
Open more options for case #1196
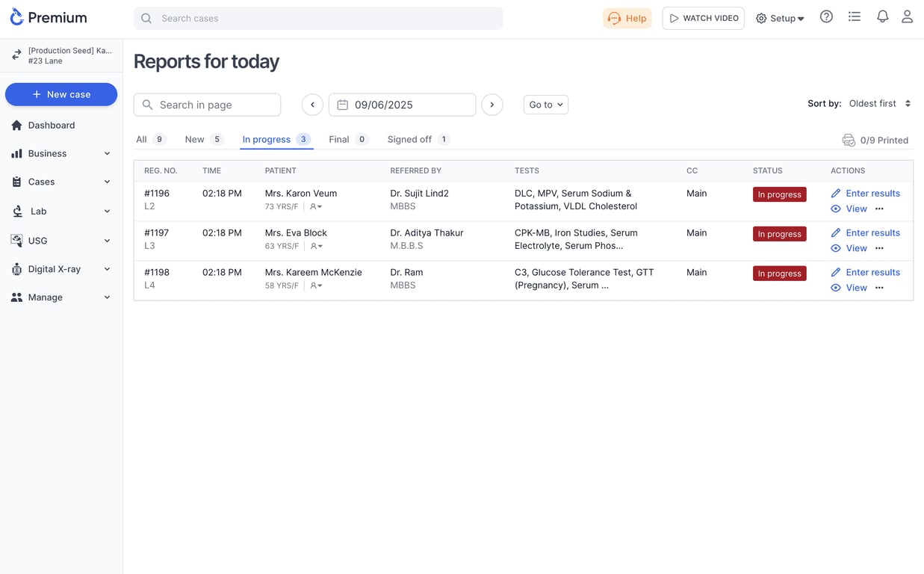(x=879, y=209)
